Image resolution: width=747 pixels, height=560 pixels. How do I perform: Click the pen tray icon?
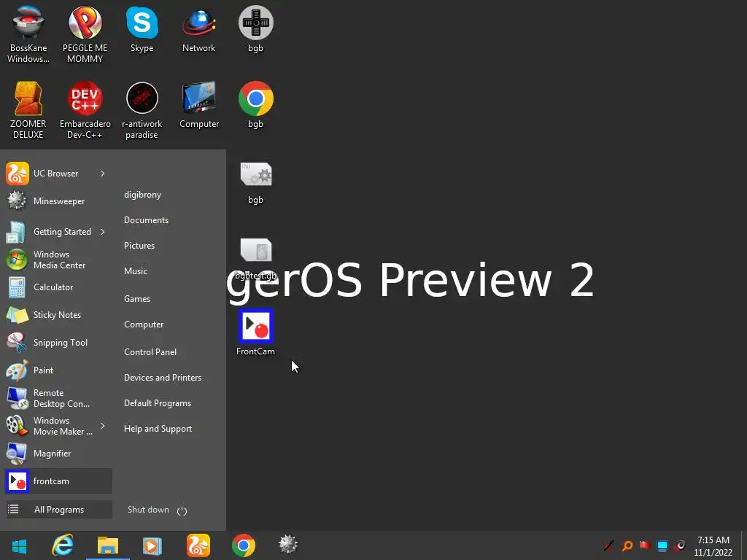pyautogui.click(x=609, y=545)
